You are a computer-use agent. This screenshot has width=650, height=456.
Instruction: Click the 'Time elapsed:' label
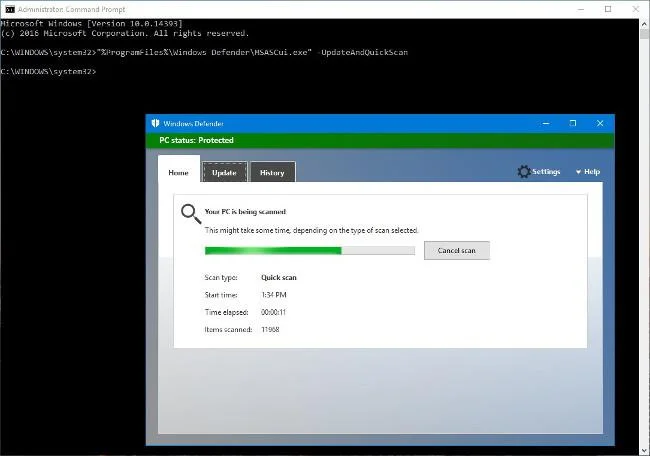[x=226, y=312]
